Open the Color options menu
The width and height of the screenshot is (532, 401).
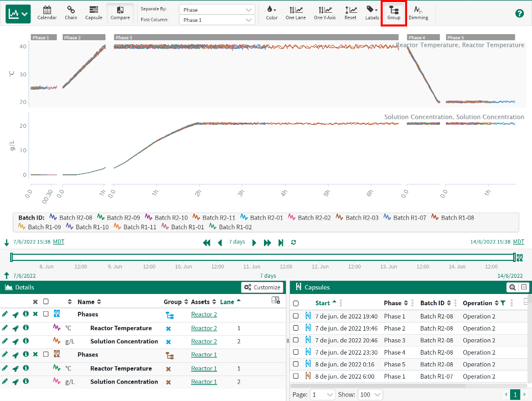(272, 13)
